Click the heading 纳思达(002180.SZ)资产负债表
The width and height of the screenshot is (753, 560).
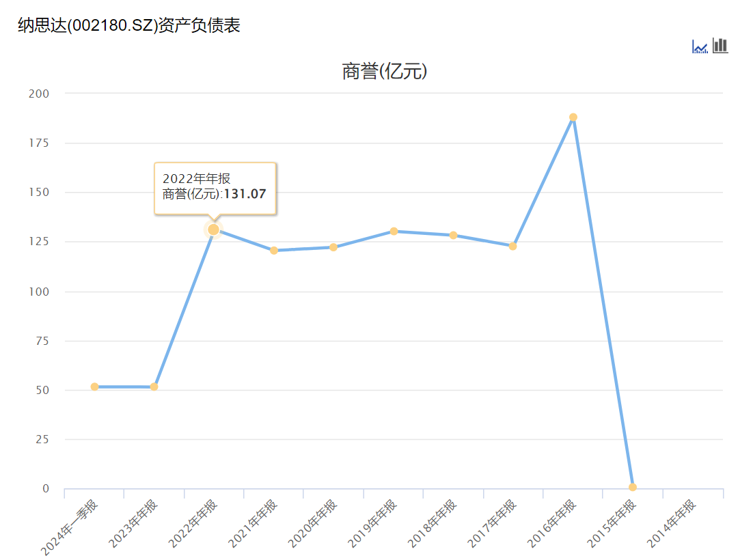click(x=129, y=25)
